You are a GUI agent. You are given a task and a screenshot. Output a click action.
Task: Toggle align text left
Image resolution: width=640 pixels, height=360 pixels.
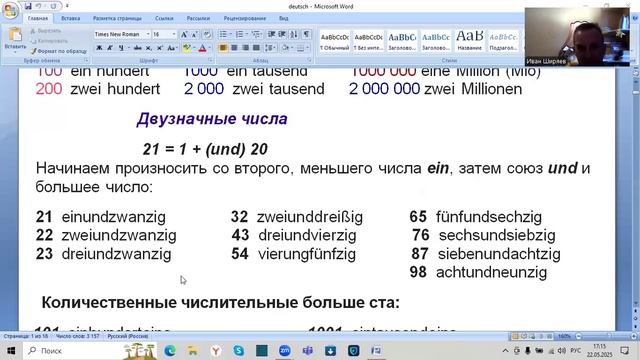pos(223,48)
